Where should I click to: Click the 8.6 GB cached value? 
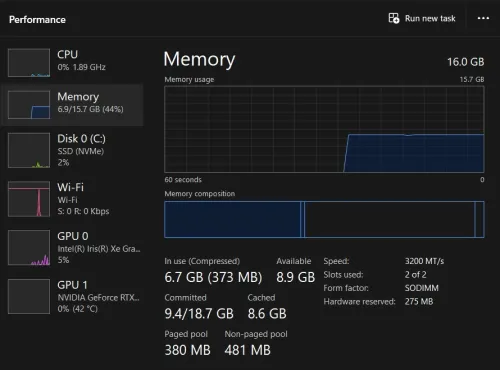click(x=267, y=313)
